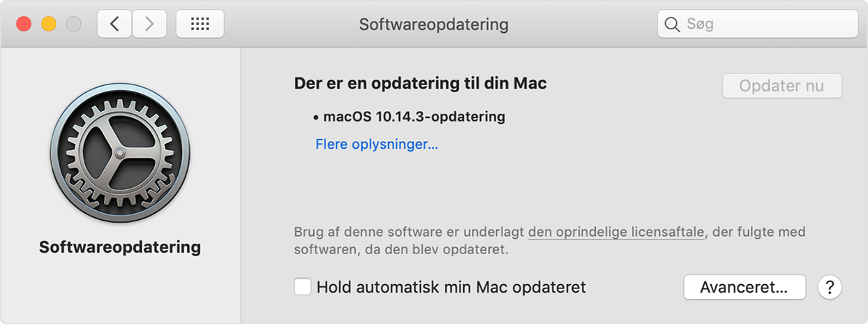This screenshot has height=324, width=868.
Task: Open the Avanceret… options button
Action: click(744, 287)
